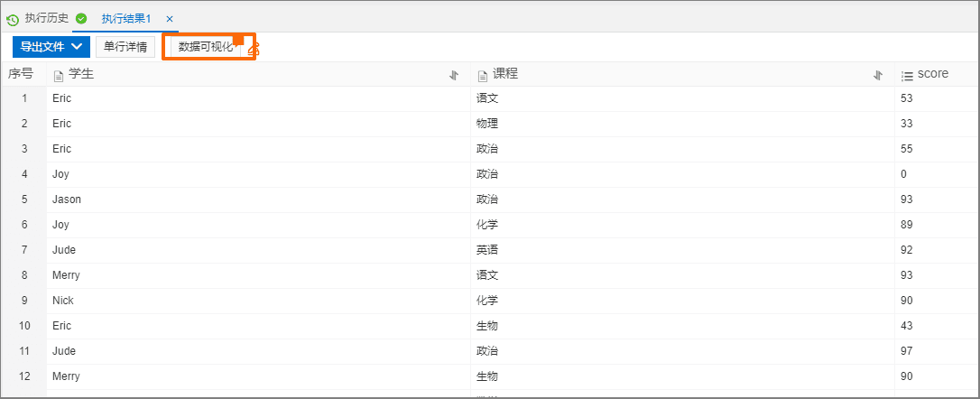
Task: Click the green success checkmark icon
Action: (81, 19)
